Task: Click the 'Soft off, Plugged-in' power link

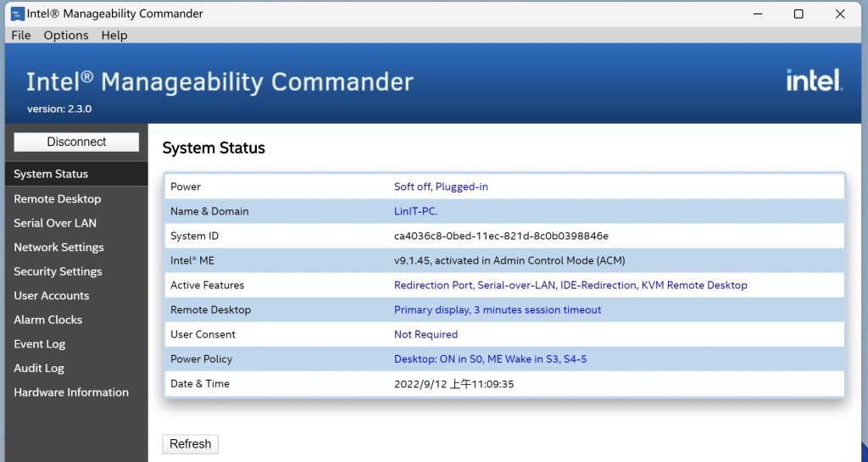Action: coord(441,186)
